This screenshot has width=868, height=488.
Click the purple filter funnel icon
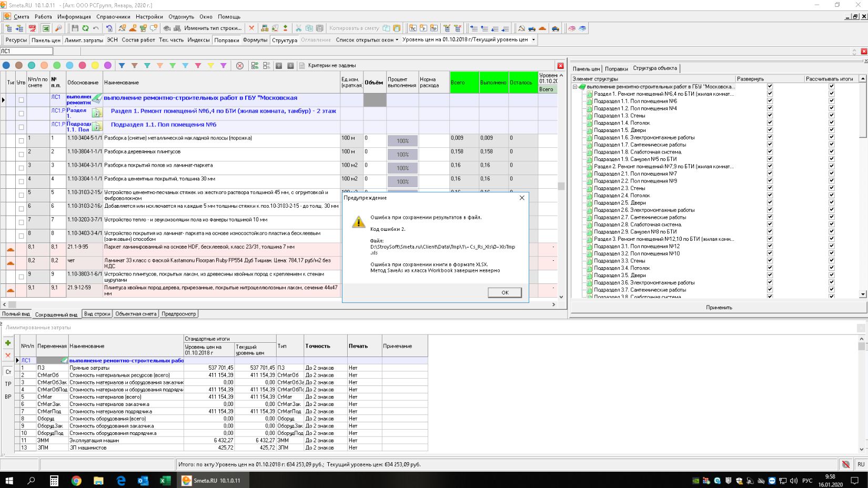click(x=223, y=66)
